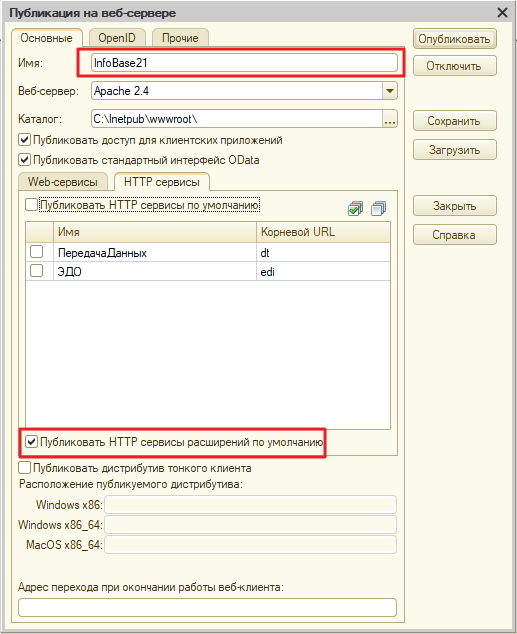Click the Адрес перехода input field
Screen dimensions: 517x634
click(207, 607)
